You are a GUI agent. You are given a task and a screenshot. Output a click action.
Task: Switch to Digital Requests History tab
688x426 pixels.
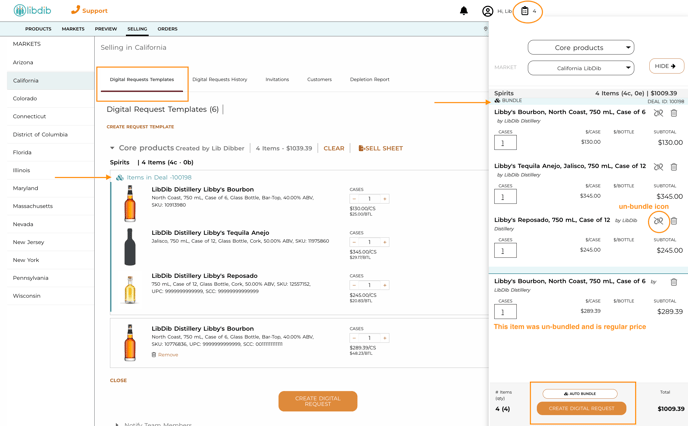coord(220,79)
